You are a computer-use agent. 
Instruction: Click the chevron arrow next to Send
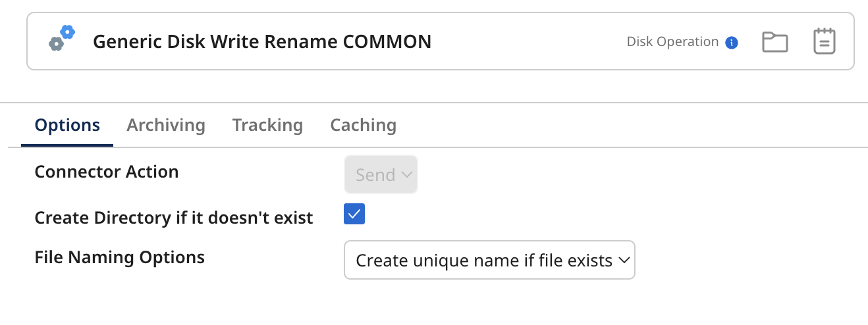406,175
